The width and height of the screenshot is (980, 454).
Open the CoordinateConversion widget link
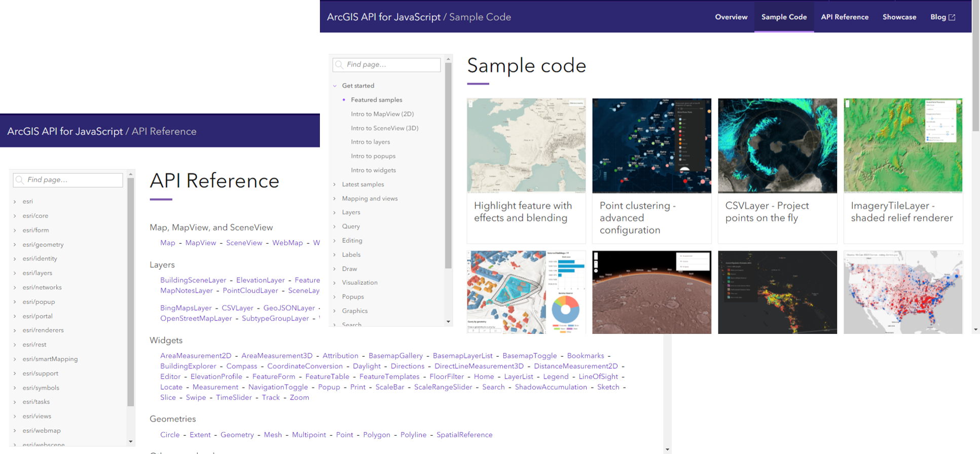click(x=305, y=366)
